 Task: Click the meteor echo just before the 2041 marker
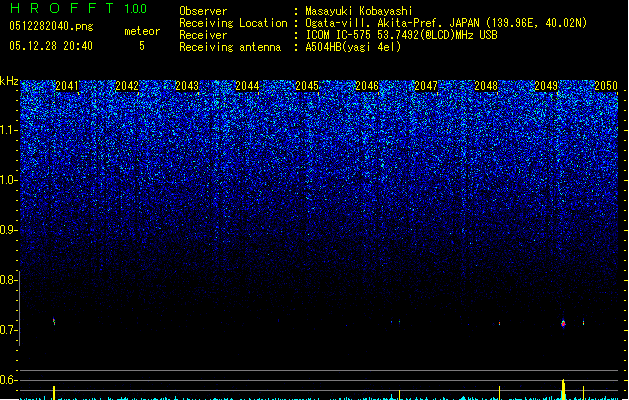point(54,321)
